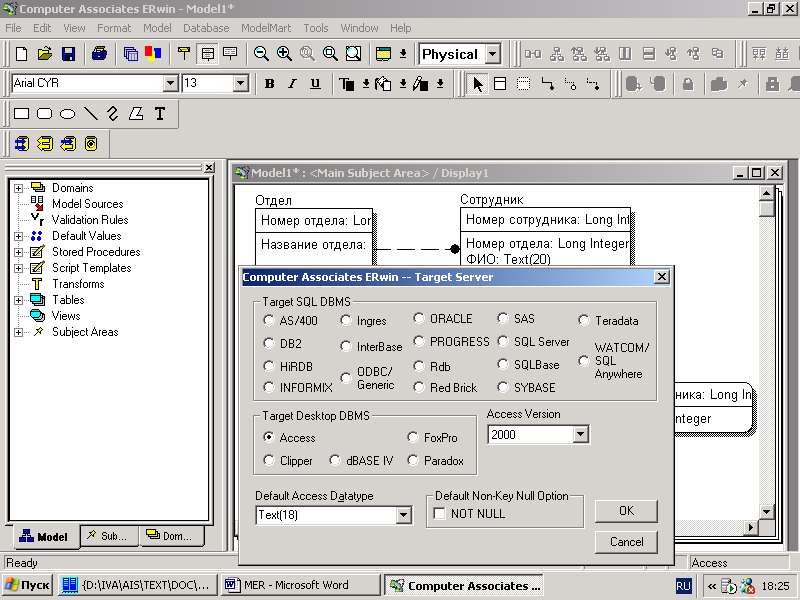This screenshot has width=800, height=600.
Task: Click the line color pen icon
Action: pos(420,84)
